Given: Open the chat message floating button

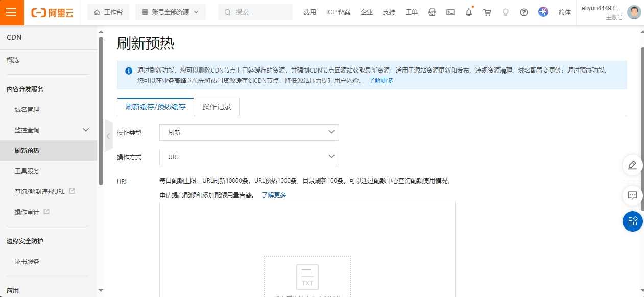Looking at the screenshot, I should (x=632, y=195).
